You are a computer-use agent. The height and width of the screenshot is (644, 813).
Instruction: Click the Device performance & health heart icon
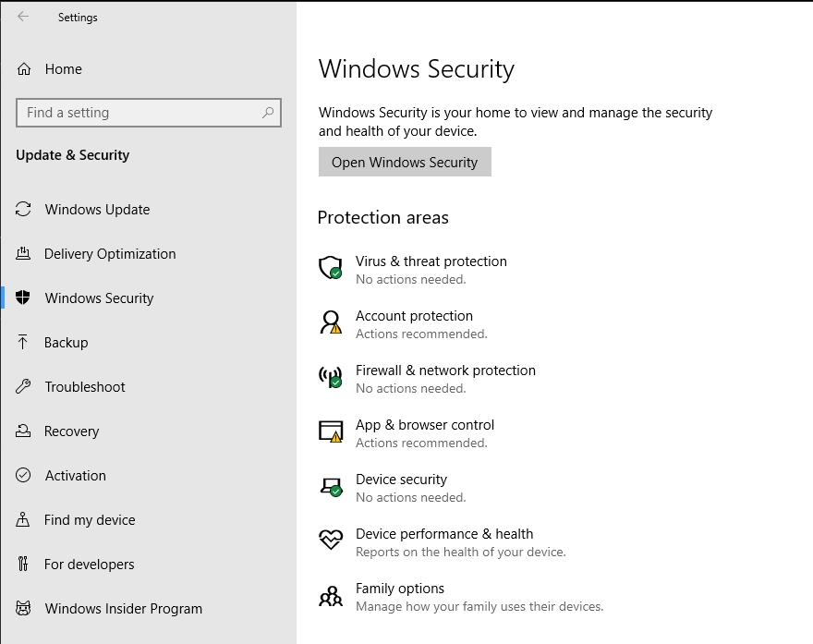[330, 541]
